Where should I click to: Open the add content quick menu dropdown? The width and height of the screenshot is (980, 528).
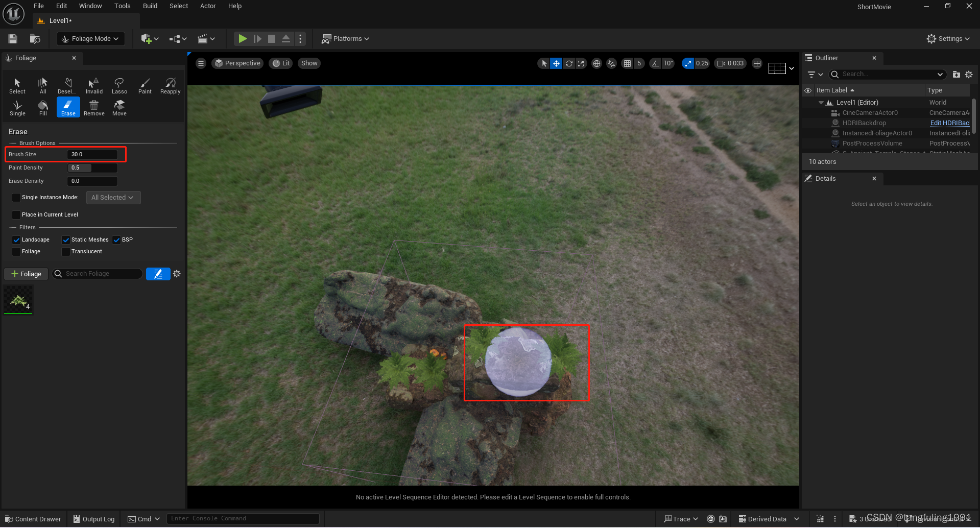click(150, 39)
